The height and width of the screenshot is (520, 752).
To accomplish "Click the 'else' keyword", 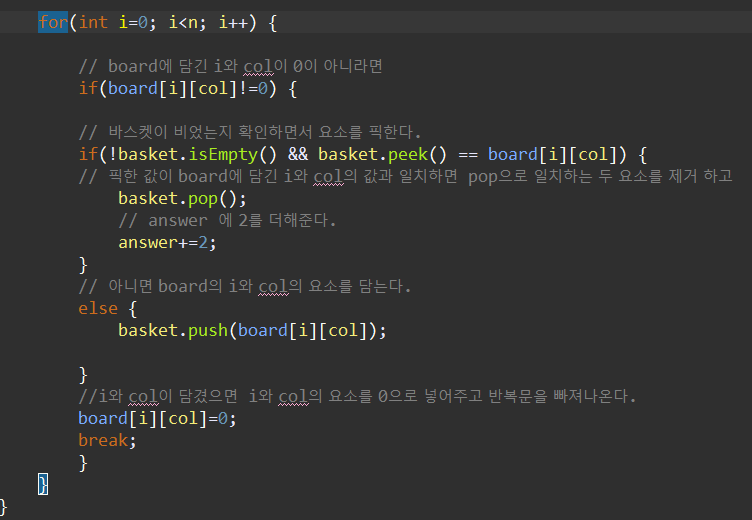I will (98, 308).
